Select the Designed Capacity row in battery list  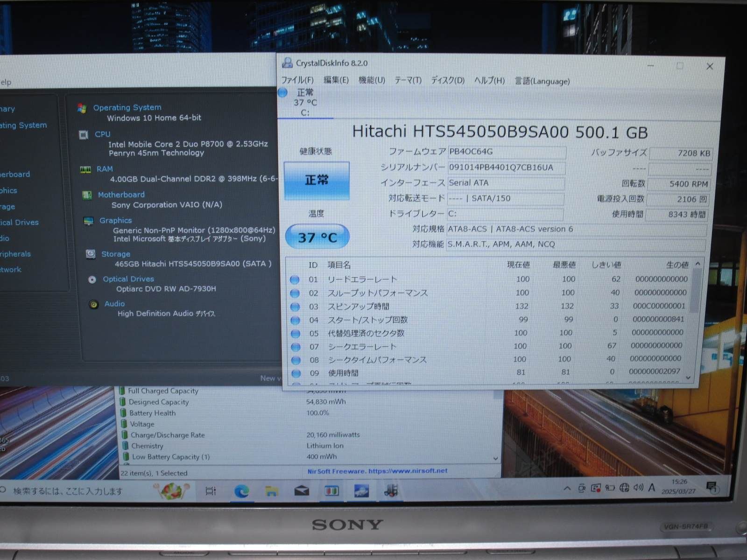[306, 402]
